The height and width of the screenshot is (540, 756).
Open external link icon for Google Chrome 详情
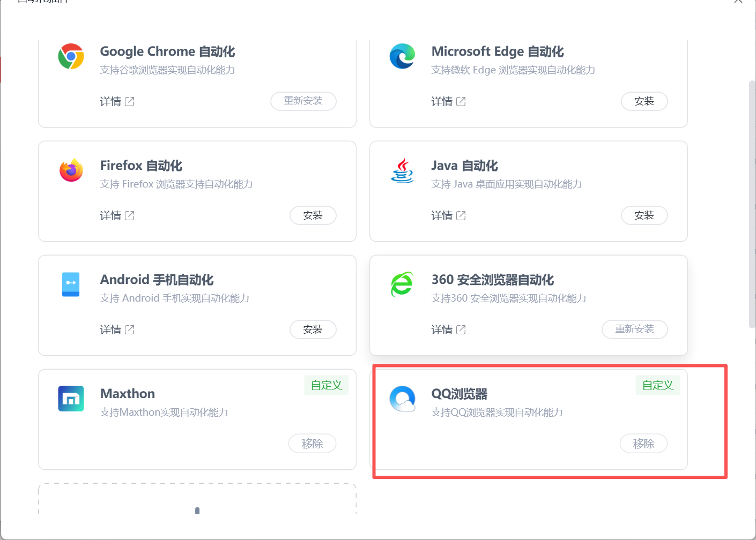[x=130, y=101]
